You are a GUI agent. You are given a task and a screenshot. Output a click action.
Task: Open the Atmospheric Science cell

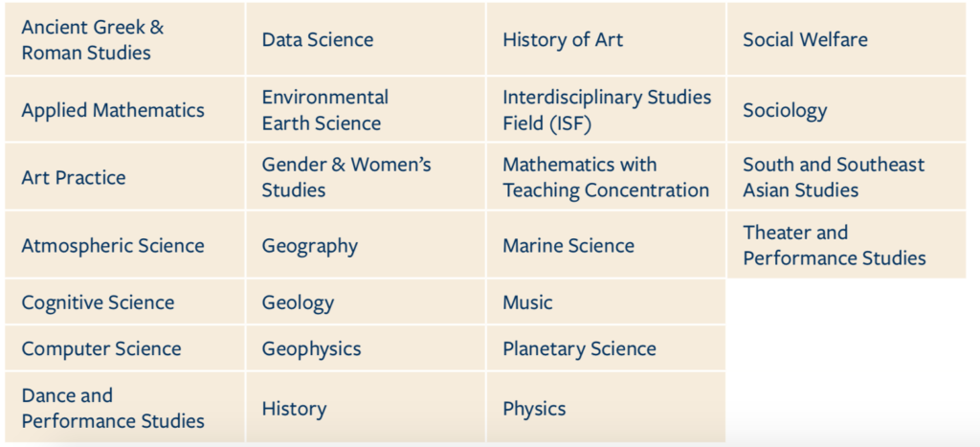point(125,245)
